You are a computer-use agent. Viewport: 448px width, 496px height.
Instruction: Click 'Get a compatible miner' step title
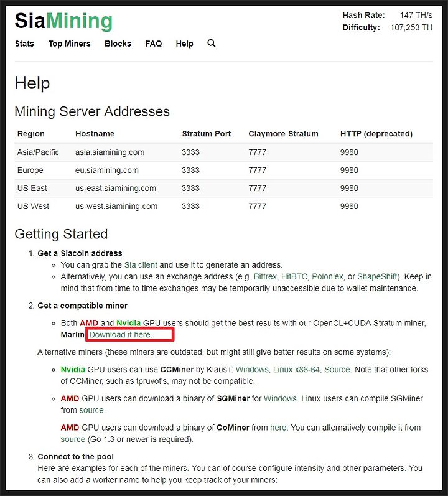pyautogui.click(x=83, y=306)
